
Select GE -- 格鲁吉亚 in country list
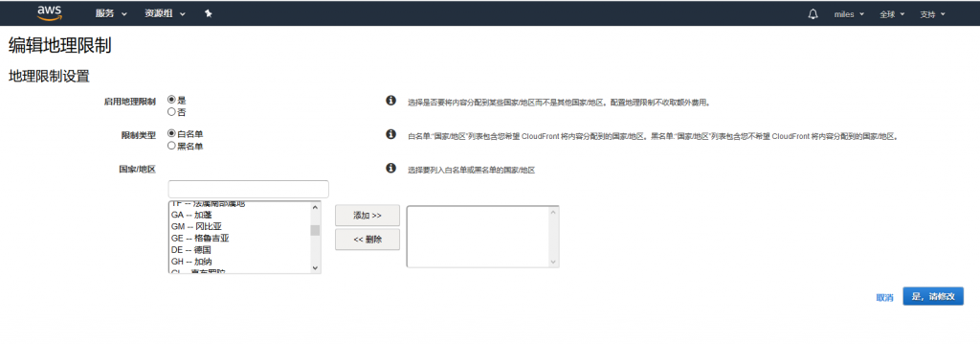(238, 238)
